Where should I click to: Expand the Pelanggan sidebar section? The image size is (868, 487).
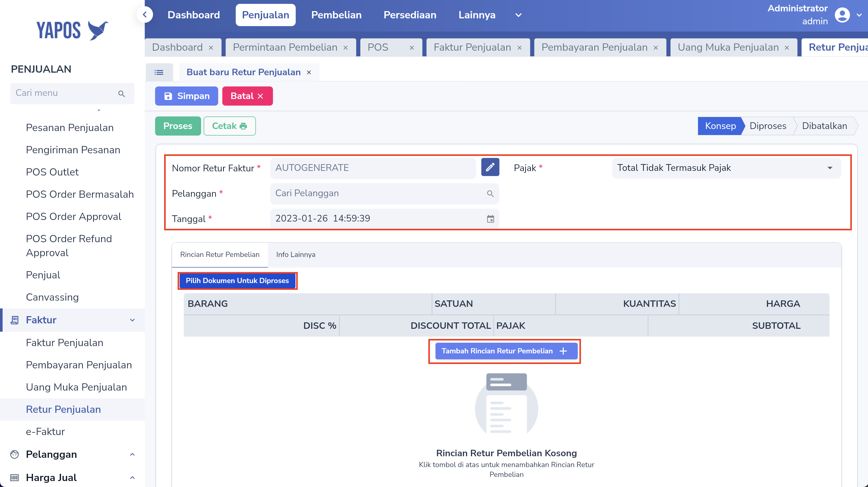point(132,454)
